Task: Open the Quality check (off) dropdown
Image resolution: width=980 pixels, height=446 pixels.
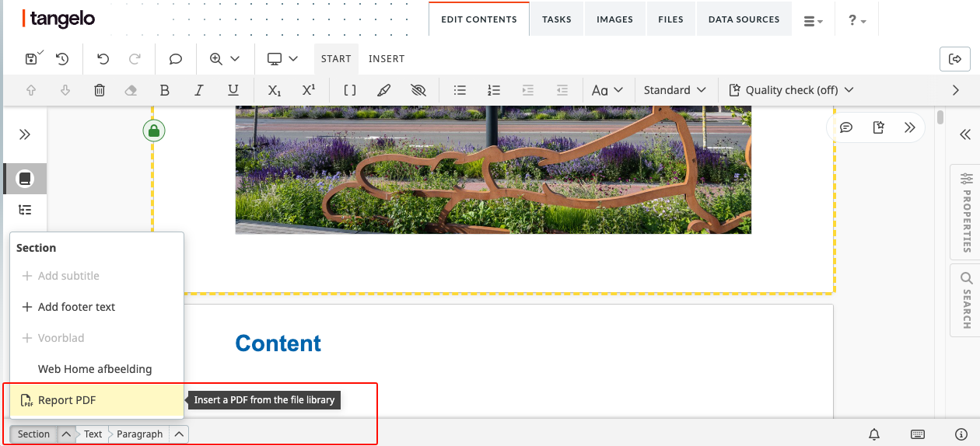Action: pyautogui.click(x=791, y=90)
